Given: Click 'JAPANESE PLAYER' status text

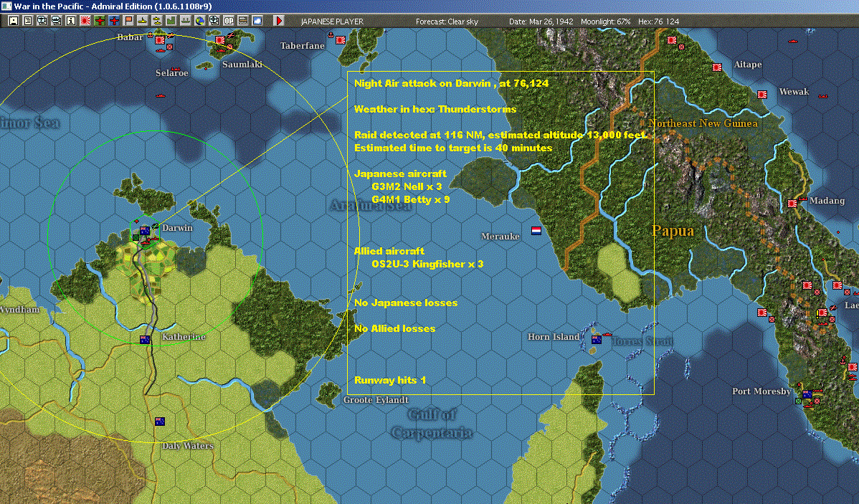Looking at the screenshot, I should [x=332, y=22].
